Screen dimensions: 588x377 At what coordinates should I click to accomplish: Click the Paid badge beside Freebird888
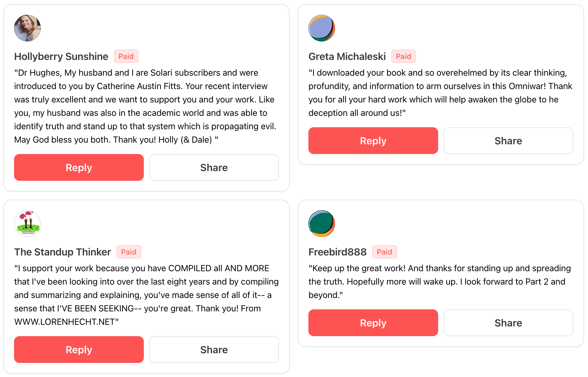pyautogui.click(x=385, y=252)
